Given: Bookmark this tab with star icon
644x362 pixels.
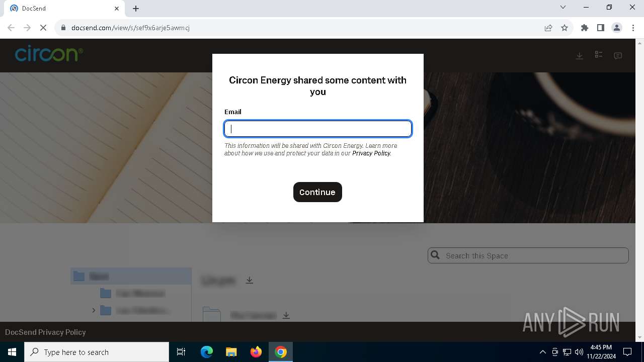Looking at the screenshot, I should pos(565,28).
